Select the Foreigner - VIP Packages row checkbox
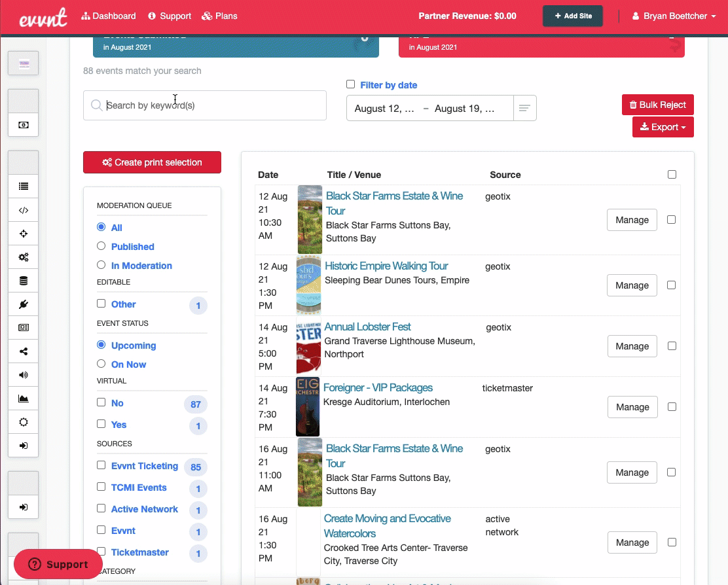 pyautogui.click(x=672, y=407)
